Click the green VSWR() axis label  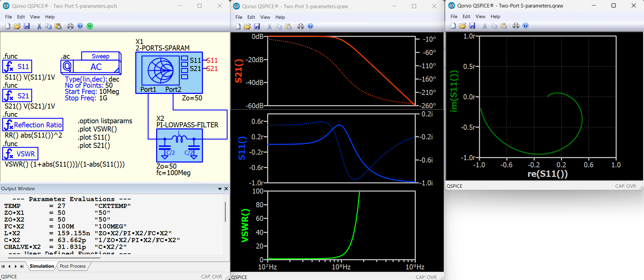(x=245, y=225)
